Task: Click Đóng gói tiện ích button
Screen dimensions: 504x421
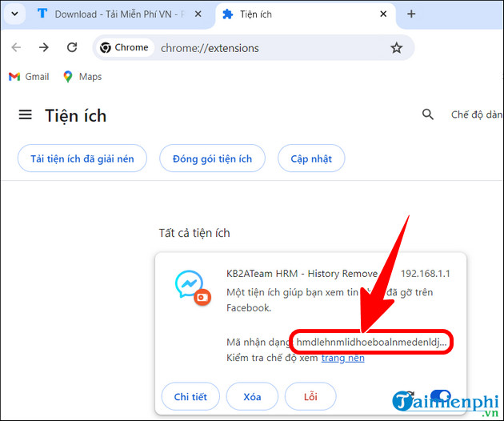Action: pos(213,158)
